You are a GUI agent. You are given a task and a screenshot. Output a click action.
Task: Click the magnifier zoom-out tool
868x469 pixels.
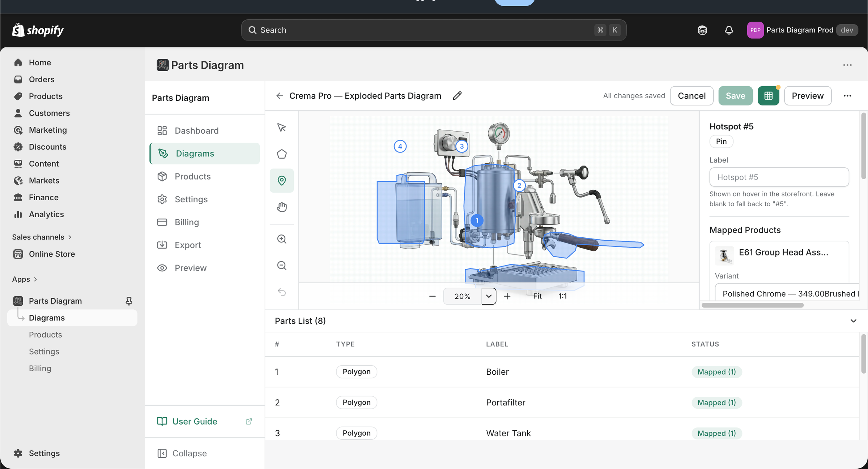tap(281, 266)
